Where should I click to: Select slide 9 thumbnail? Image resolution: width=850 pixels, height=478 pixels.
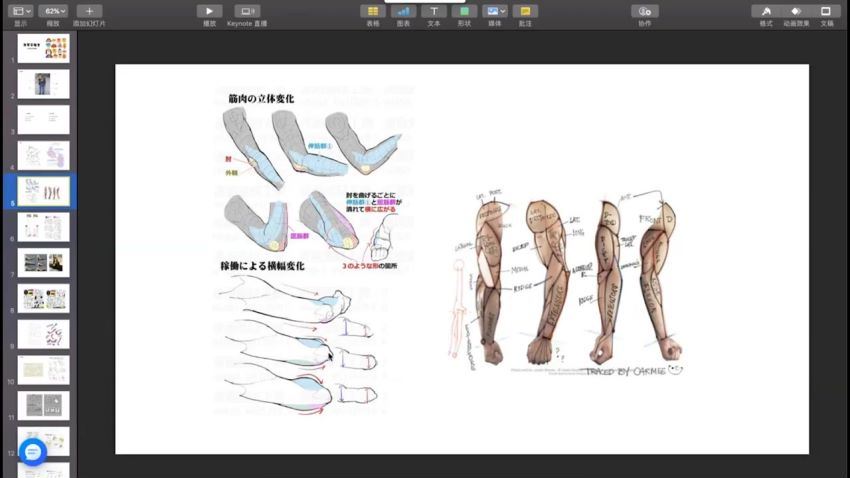pyautogui.click(x=43, y=334)
